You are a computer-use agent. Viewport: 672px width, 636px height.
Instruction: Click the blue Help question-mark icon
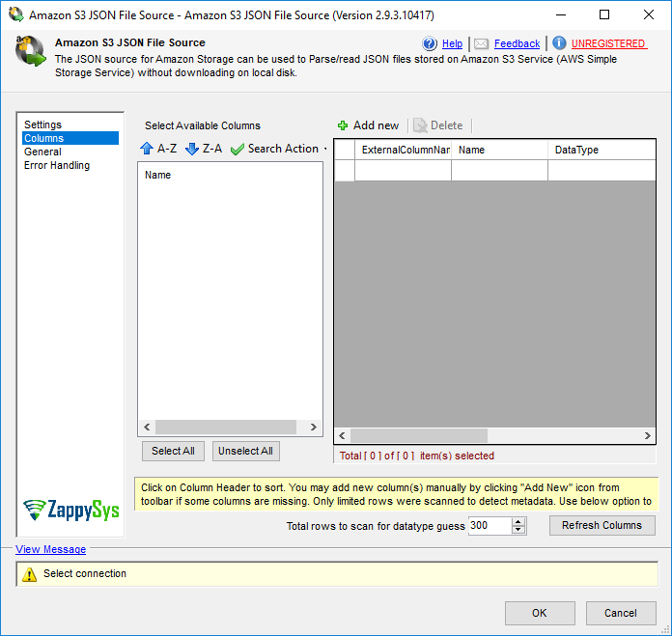[430, 43]
